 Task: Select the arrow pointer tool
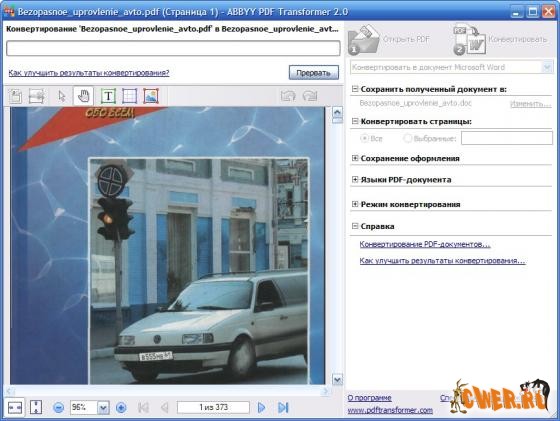pos(62,96)
